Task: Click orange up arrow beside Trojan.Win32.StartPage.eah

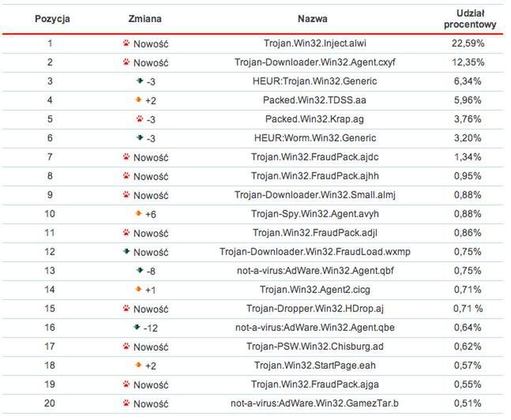Action: coord(139,366)
